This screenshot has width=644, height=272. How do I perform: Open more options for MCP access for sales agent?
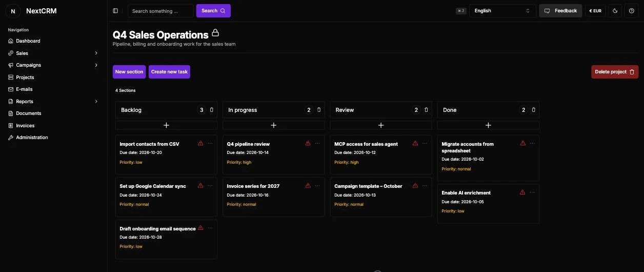pyautogui.click(x=425, y=143)
